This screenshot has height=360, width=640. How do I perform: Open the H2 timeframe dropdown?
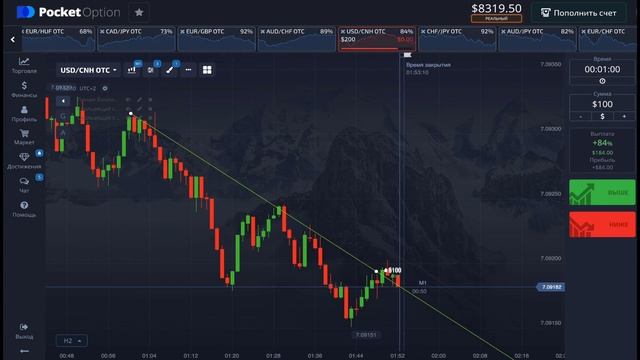point(72,341)
